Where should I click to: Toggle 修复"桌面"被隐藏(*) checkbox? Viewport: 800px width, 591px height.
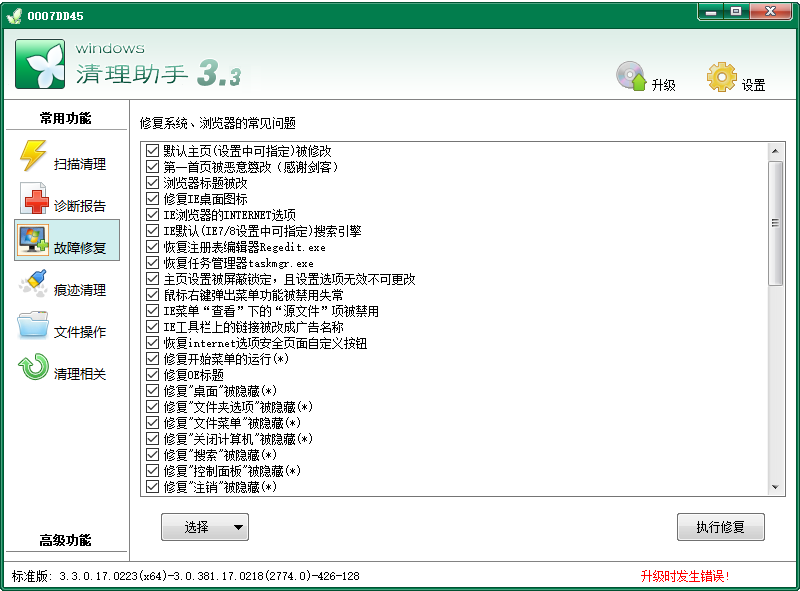click(x=152, y=391)
